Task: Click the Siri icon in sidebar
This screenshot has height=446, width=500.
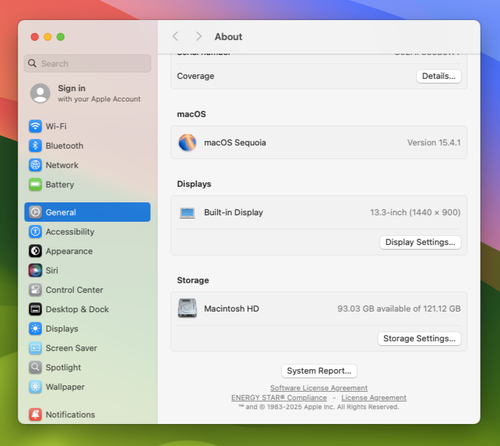Action: [35, 270]
